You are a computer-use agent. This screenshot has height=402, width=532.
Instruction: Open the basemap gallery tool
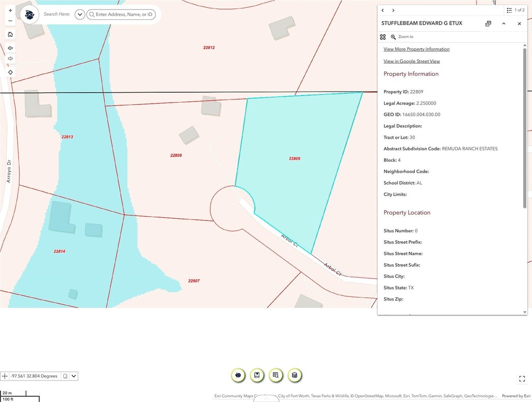pos(238,375)
